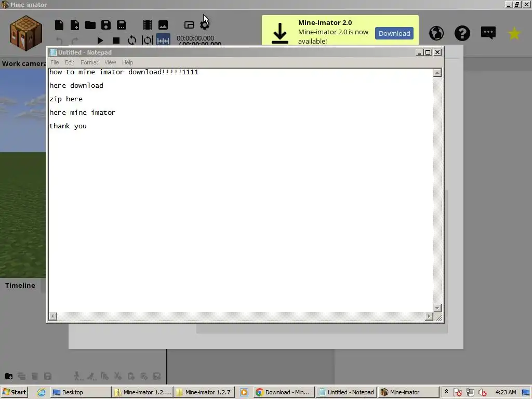532x399 pixels.
Task: Toggle the loop region markers icon
Action: 147,41
